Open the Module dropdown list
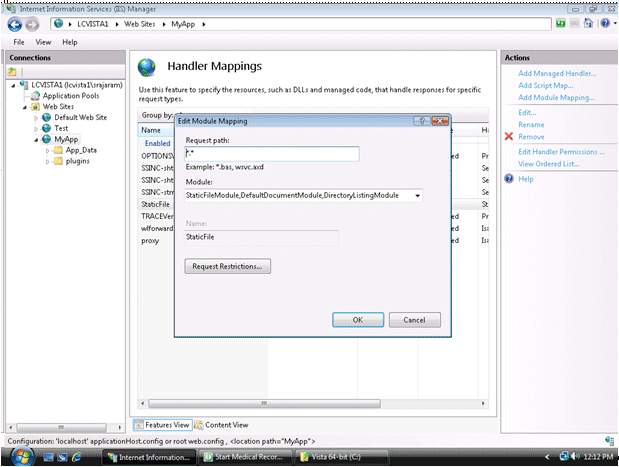This screenshot has height=467, width=619. tap(416, 195)
